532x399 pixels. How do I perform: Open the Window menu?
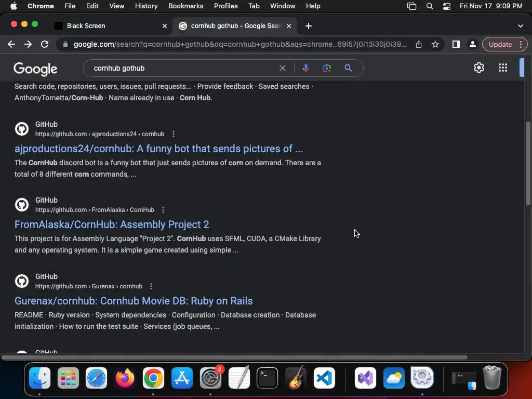coord(283,6)
